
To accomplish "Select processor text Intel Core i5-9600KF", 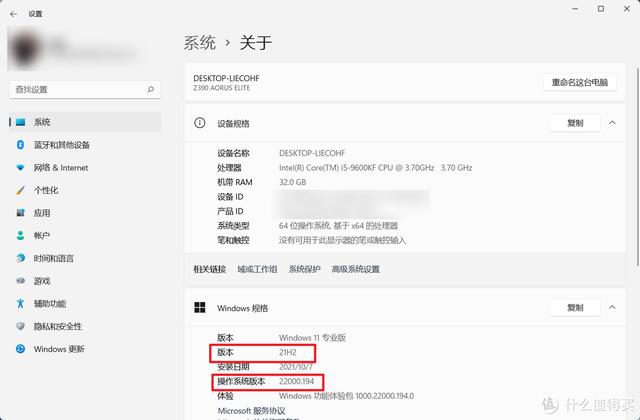I will point(376,168).
